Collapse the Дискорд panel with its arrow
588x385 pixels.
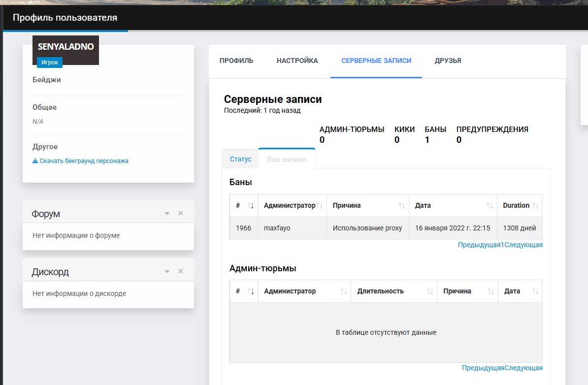167,271
